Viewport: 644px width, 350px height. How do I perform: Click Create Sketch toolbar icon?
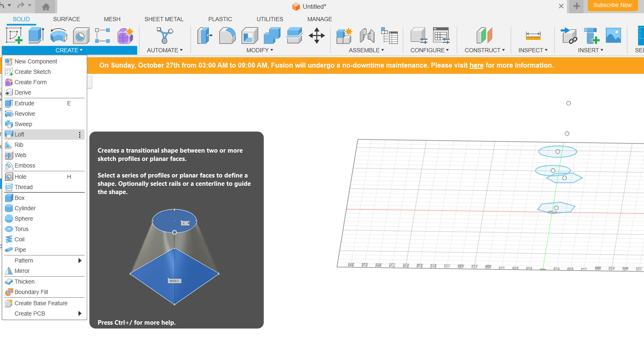pyautogui.click(x=14, y=35)
